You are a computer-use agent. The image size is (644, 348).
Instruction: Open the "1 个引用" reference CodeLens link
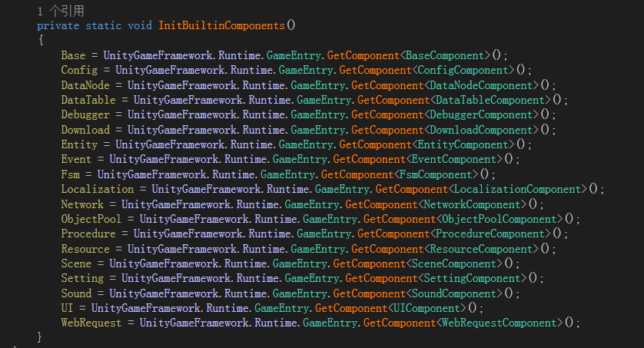tap(61, 11)
